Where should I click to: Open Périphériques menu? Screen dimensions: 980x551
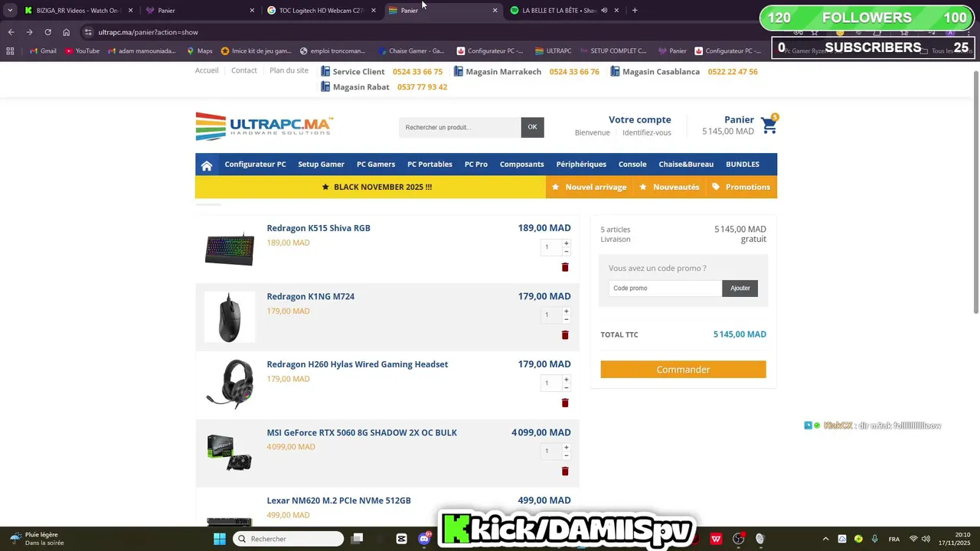(581, 165)
